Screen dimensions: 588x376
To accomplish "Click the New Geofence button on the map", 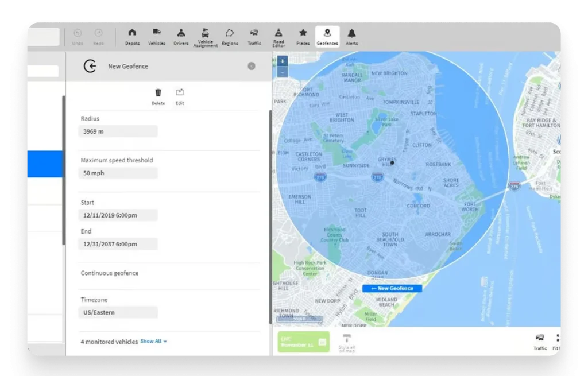I will [x=392, y=288].
